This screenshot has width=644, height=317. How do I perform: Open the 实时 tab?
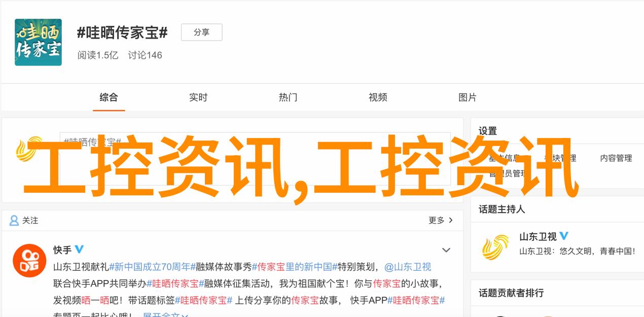tap(198, 97)
